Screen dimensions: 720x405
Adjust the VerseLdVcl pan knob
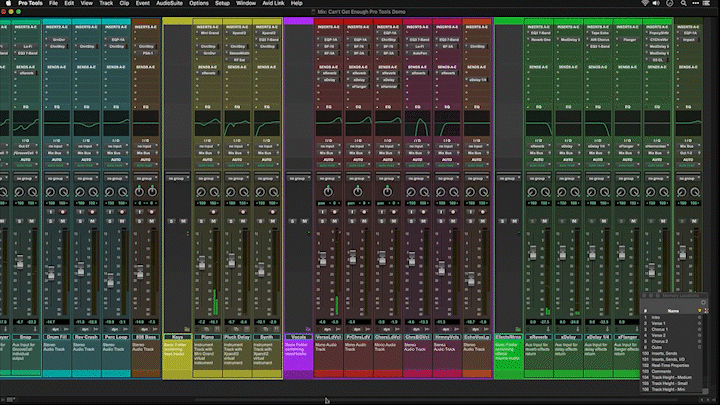coord(328,190)
